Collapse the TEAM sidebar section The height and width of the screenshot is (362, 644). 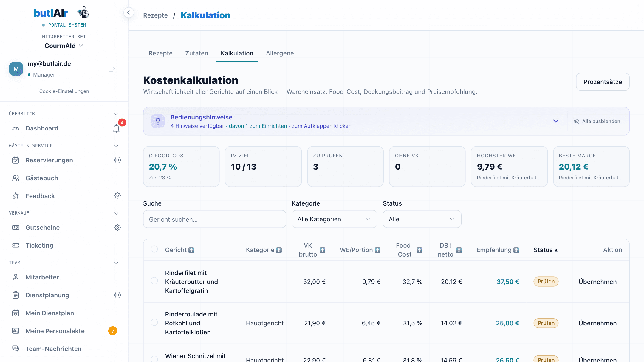click(116, 263)
